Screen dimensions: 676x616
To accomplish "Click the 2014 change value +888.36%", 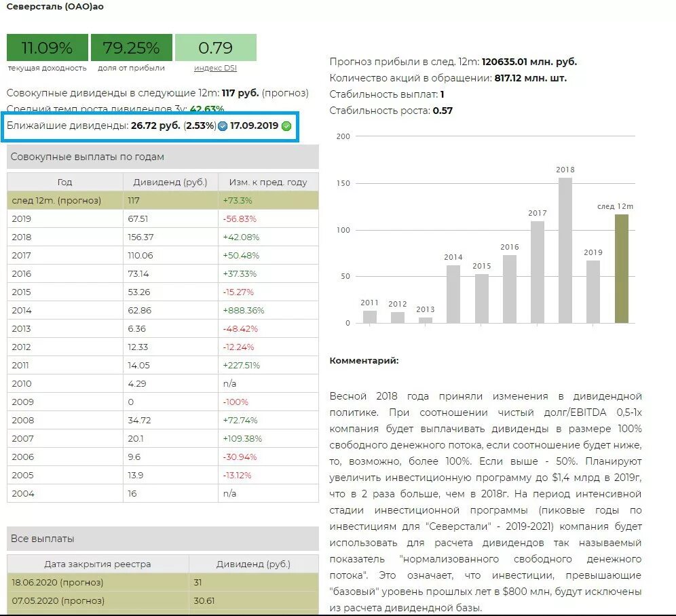I will coord(244,310).
